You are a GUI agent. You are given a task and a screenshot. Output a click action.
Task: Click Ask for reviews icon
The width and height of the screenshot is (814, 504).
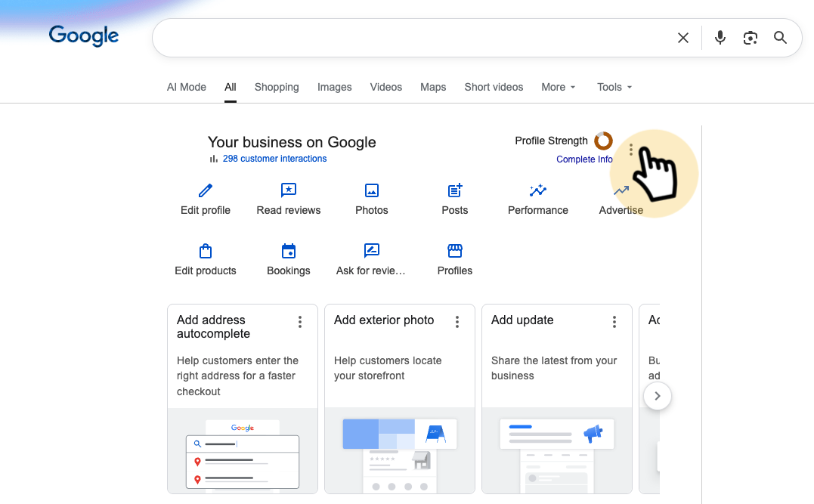pos(372,251)
